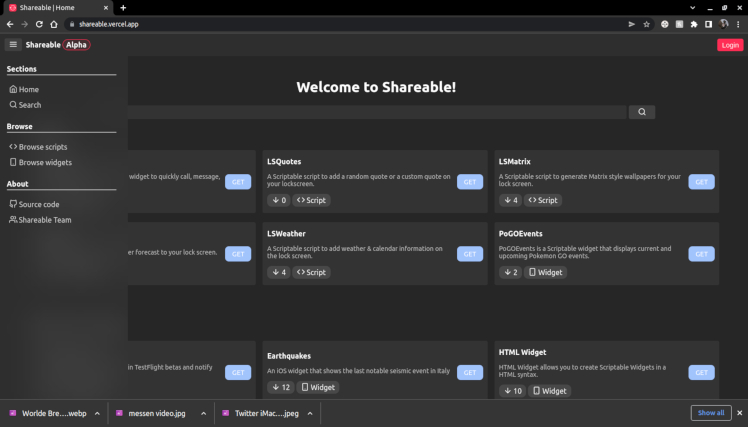Open the Source code link
The image size is (748, 427).
(x=39, y=204)
